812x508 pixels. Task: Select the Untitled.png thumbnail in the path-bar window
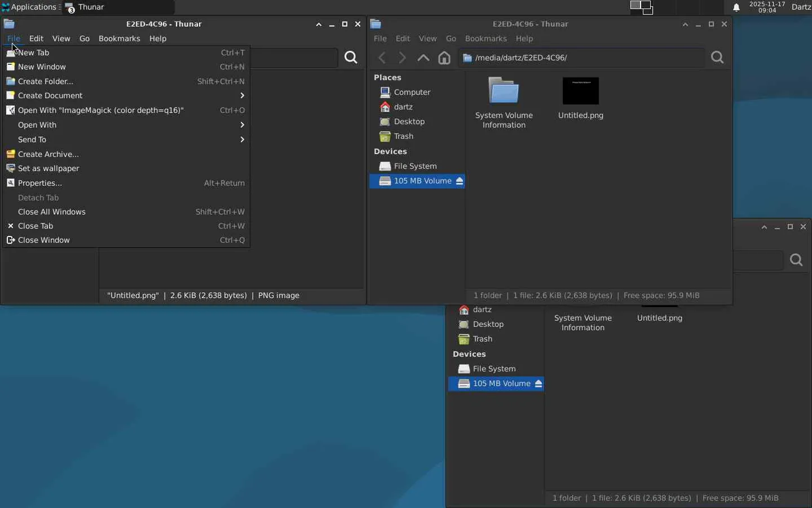(581, 91)
